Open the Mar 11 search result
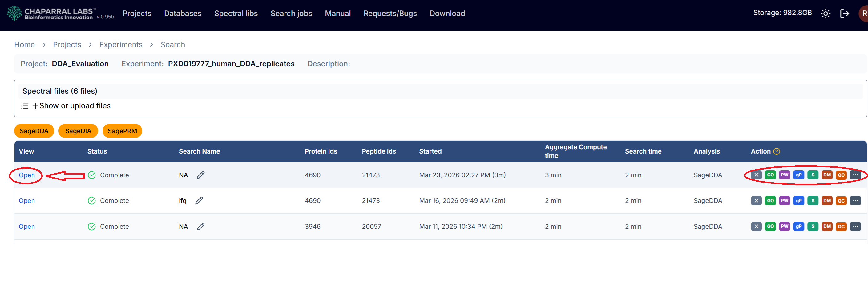 [26, 226]
